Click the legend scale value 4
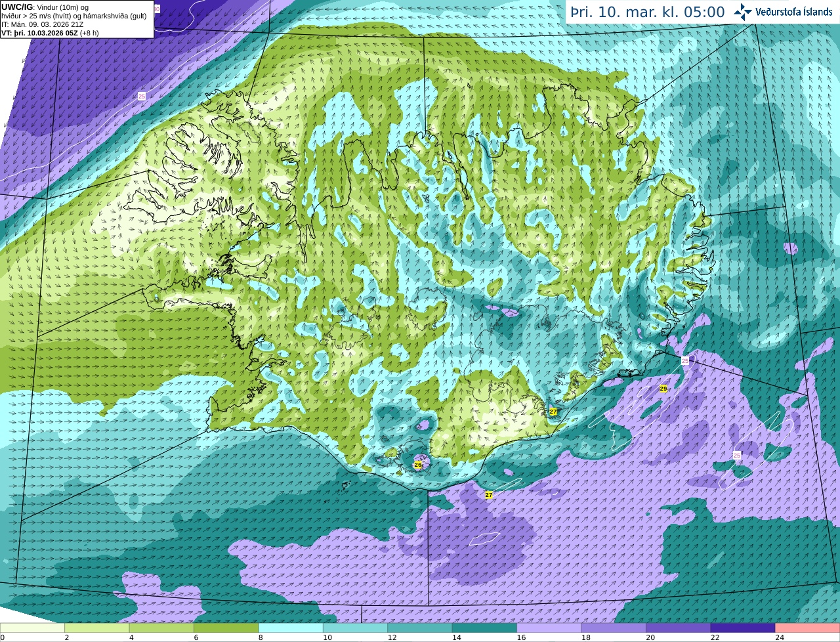 pos(131,637)
